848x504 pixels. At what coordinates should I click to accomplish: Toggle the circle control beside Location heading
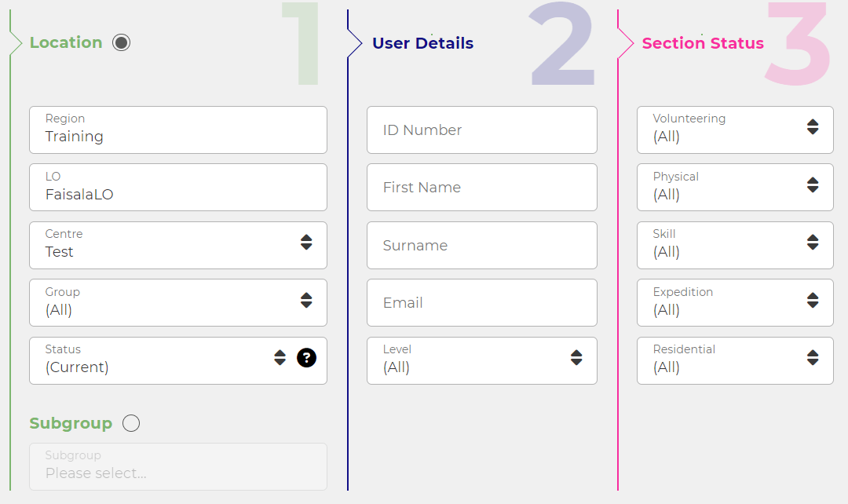click(121, 42)
